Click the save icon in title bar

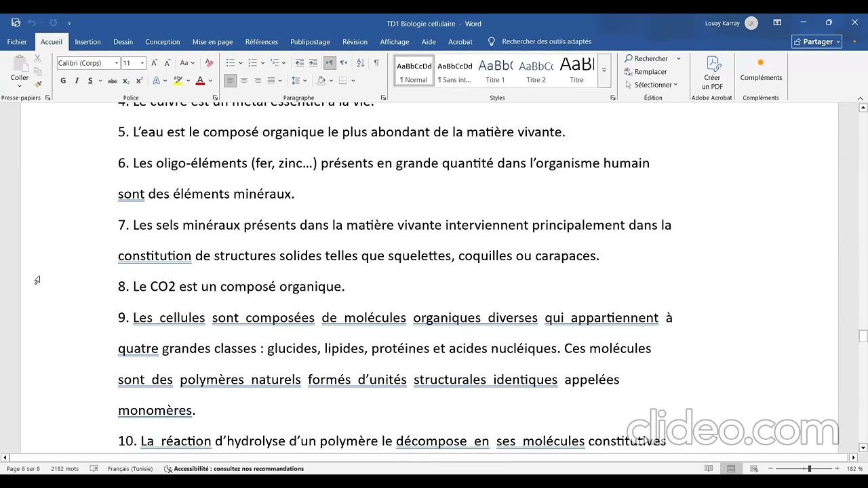tap(16, 23)
